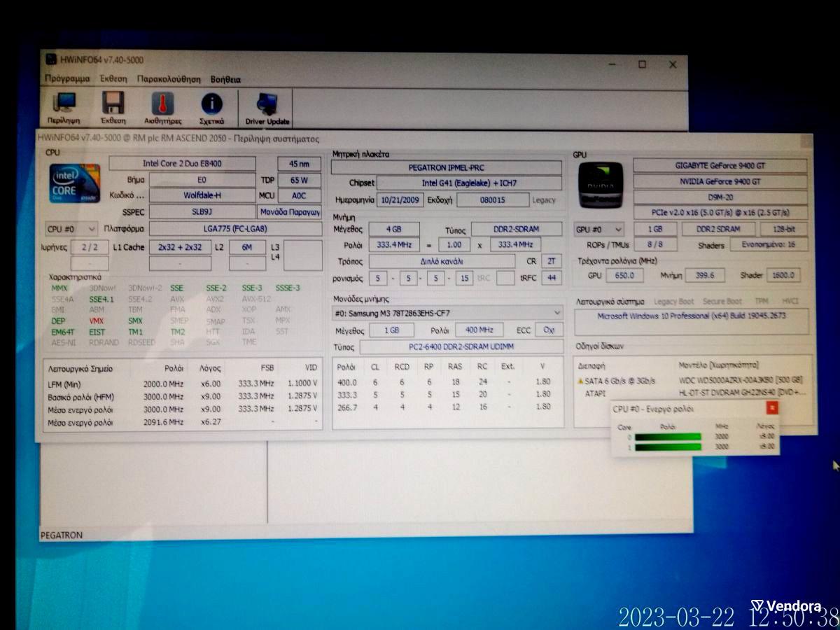Click the 080015 BIOS version field

point(493,200)
